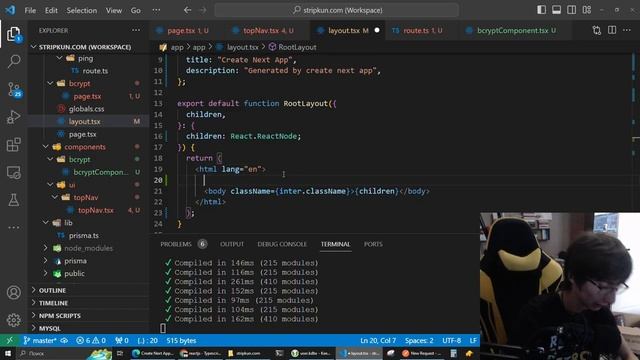
Task: Go back with the navigation arrow
Action: tap(187, 10)
